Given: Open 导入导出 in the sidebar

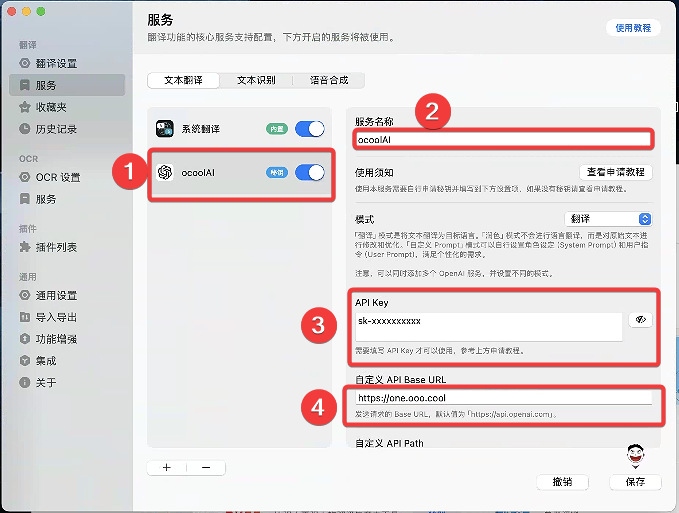Looking at the screenshot, I should pyautogui.click(x=56, y=317).
